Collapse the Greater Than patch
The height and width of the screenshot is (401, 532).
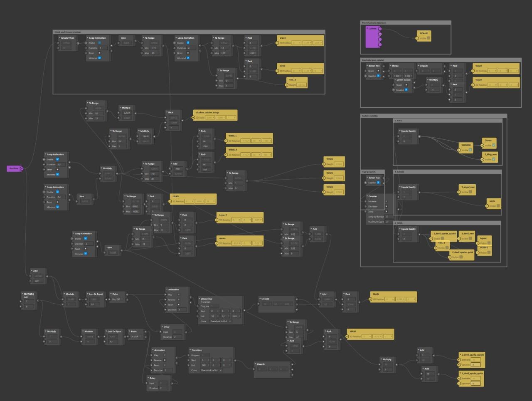(59, 38)
